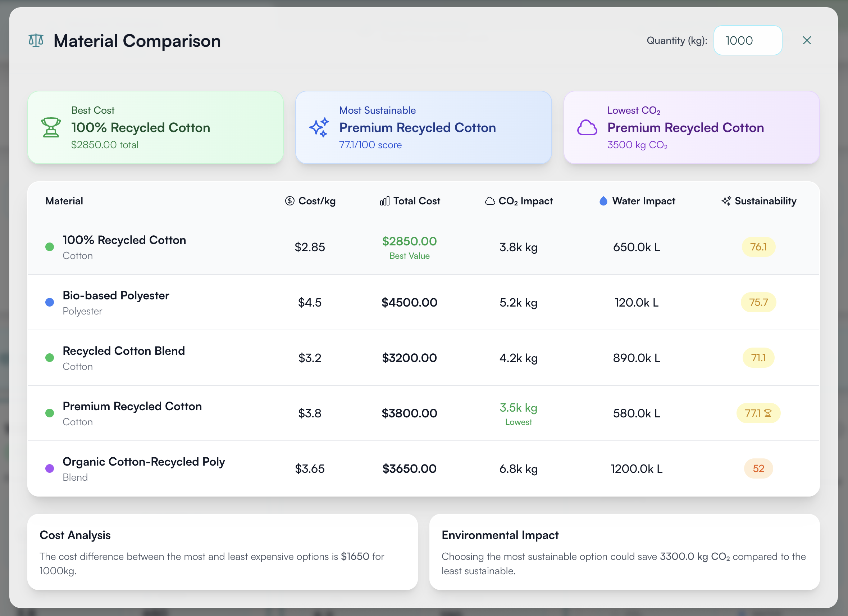Image resolution: width=848 pixels, height=616 pixels.
Task: Open the Most Sustainable summary card
Action: point(423,127)
